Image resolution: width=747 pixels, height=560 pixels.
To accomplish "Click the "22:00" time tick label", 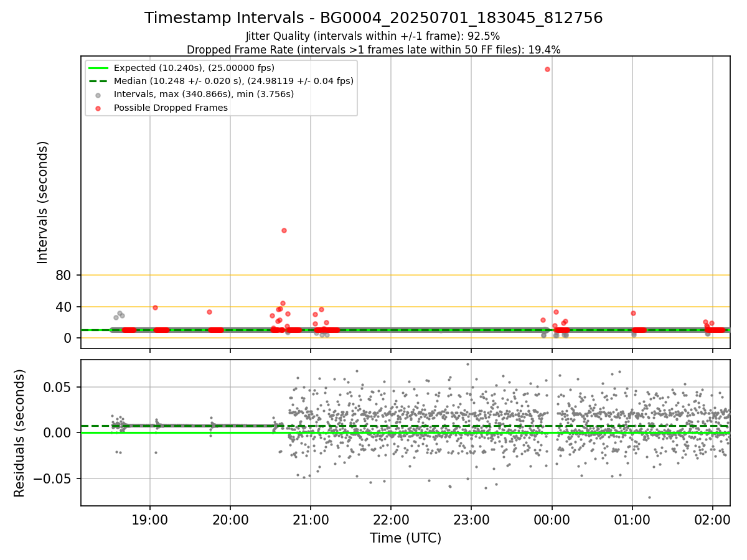I will [391, 520].
